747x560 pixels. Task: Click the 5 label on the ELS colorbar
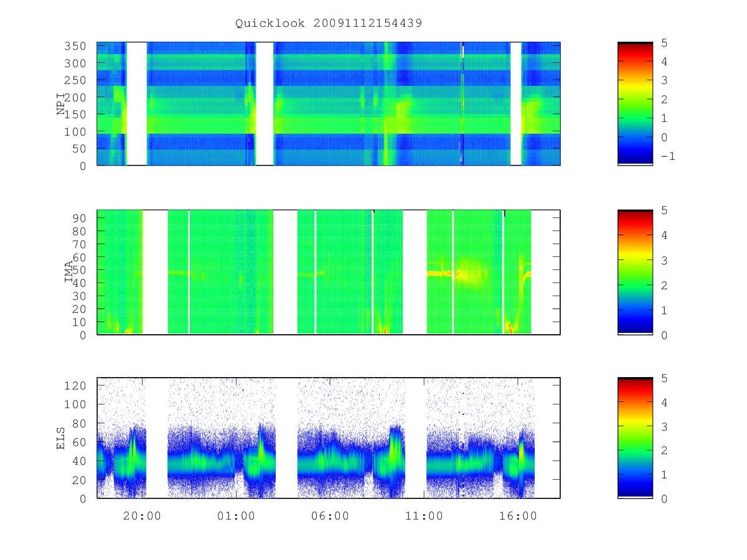664,378
